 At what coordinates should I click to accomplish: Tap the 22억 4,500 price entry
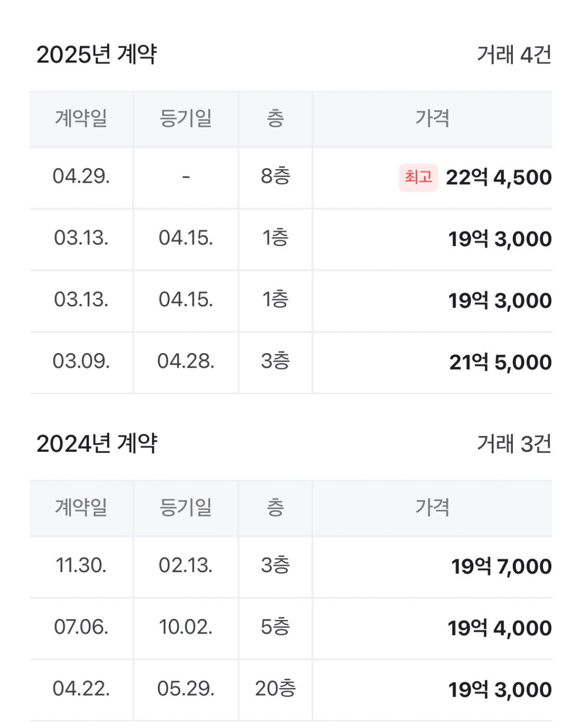(x=498, y=178)
